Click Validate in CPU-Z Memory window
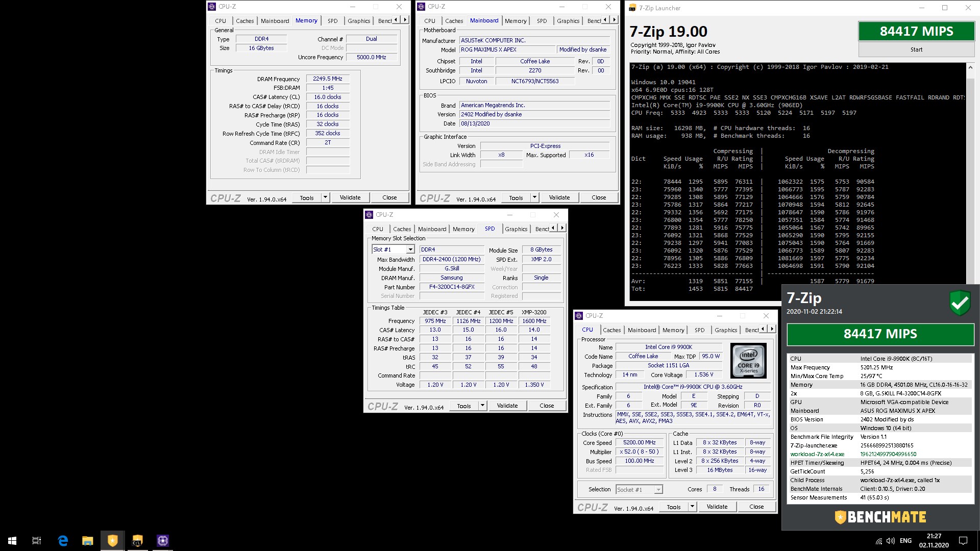 tap(350, 197)
